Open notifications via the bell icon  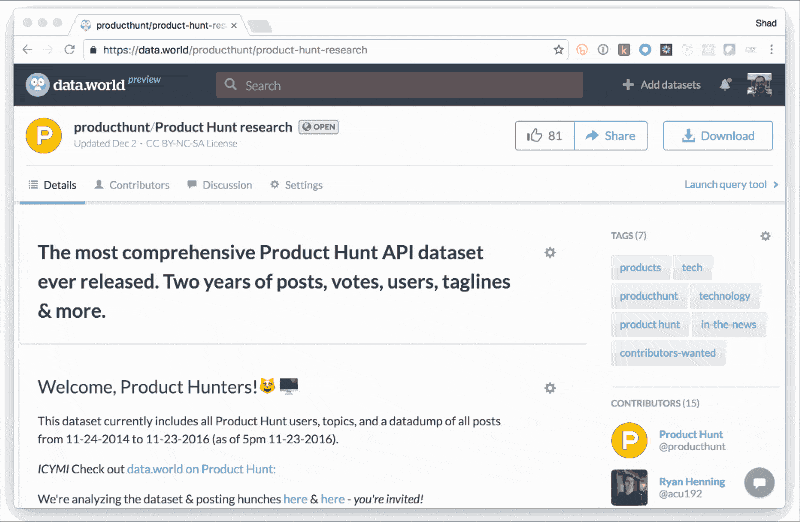point(725,85)
